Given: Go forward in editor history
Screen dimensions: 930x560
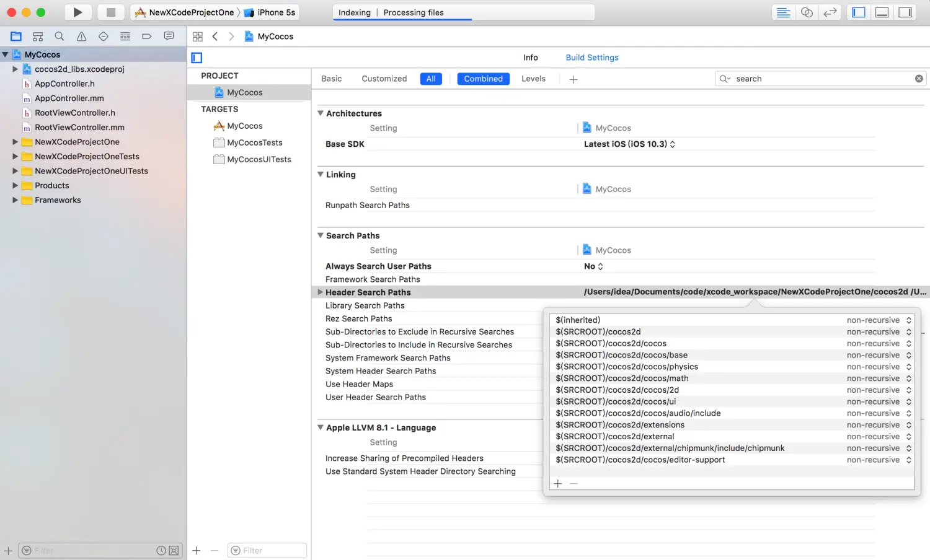Looking at the screenshot, I should tap(231, 37).
